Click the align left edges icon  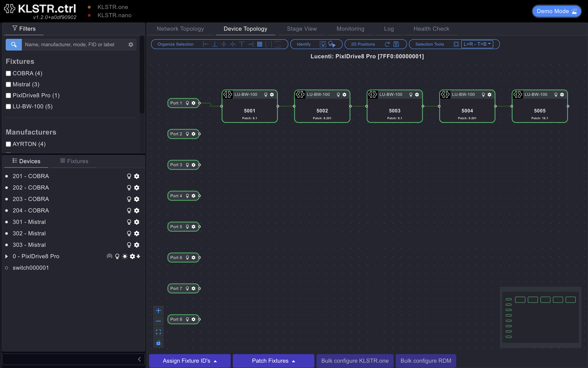206,44
